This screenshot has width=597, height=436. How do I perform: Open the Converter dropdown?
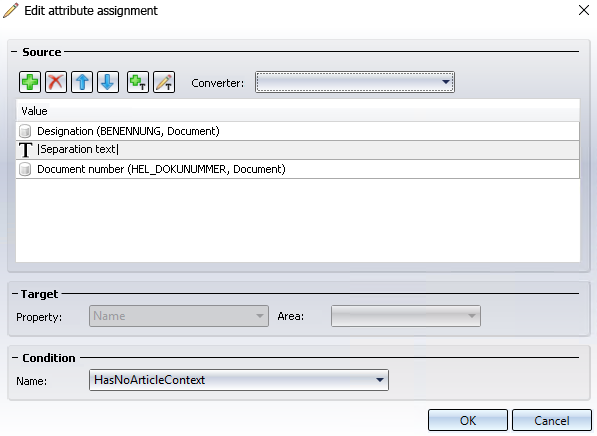click(x=354, y=82)
